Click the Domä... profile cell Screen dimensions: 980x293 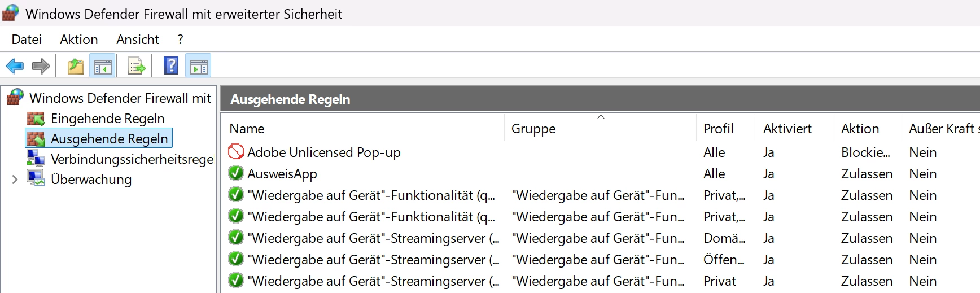click(x=724, y=238)
